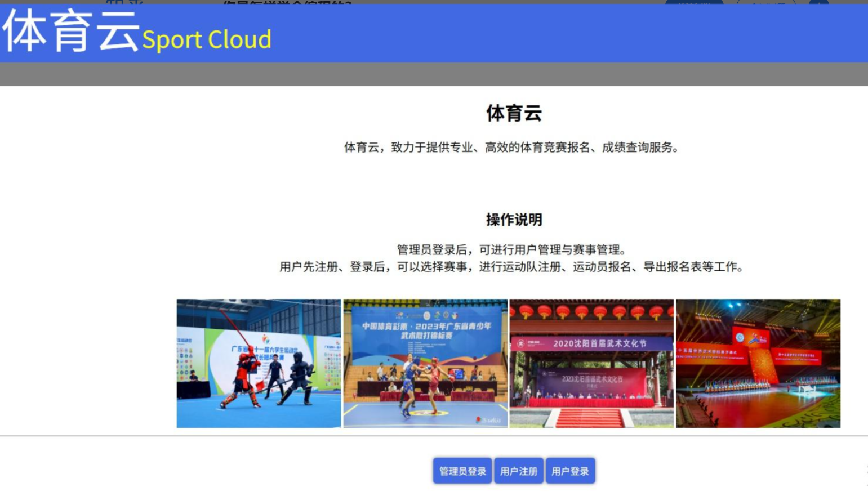Click the clipped round avatar at top right

coord(818,2)
